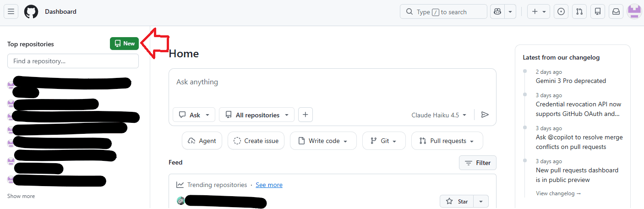Open the Issues icon in header
Image resolution: width=644 pixels, height=209 pixels.
pyautogui.click(x=561, y=12)
